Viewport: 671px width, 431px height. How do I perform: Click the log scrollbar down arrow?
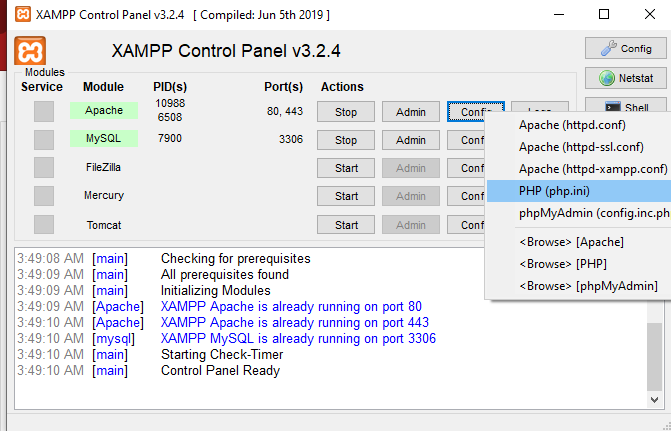click(654, 400)
